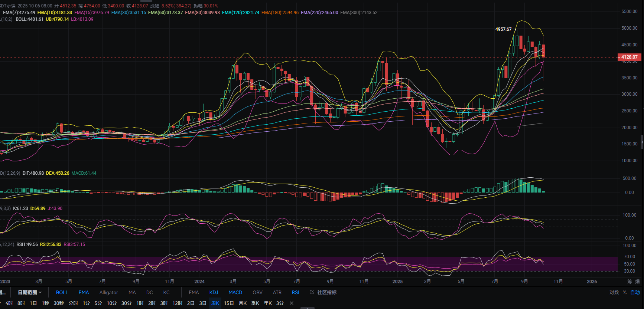This screenshot has height=309, width=644.
Task: Click the 爆 liquidation icon
Action: click(x=638, y=282)
